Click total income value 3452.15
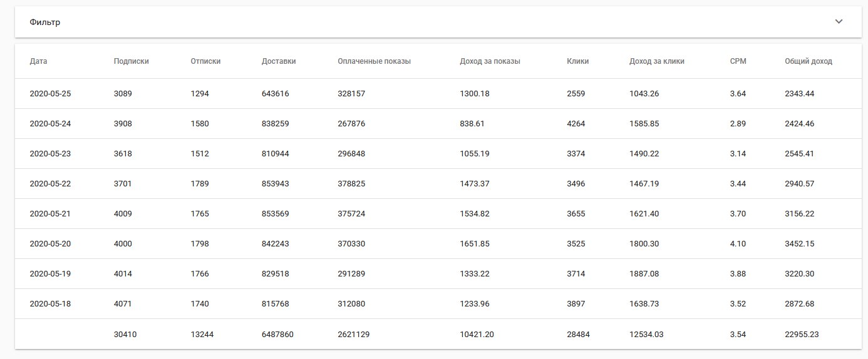This screenshot has width=868, height=359. [x=799, y=244]
